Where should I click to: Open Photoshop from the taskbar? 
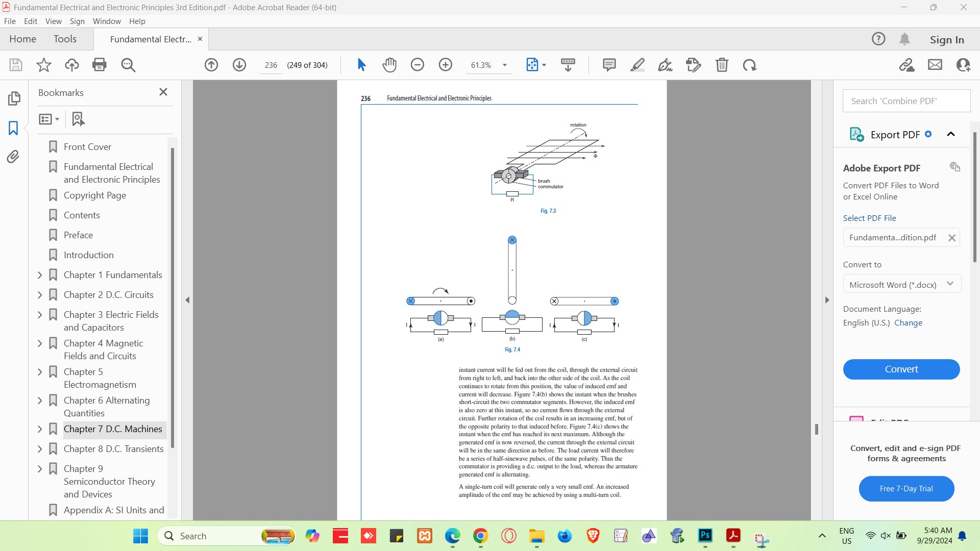[705, 536]
